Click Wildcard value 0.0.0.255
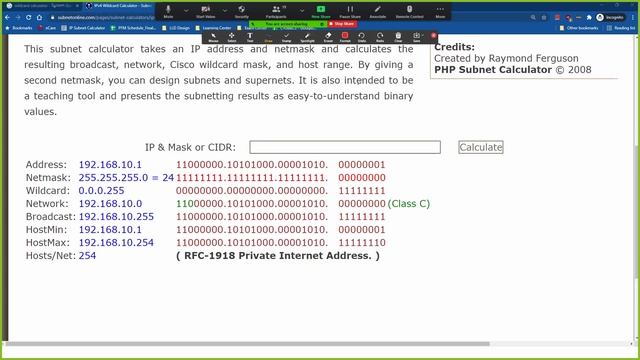640x360 pixels. pyautogui.click(x=102, y=191)
